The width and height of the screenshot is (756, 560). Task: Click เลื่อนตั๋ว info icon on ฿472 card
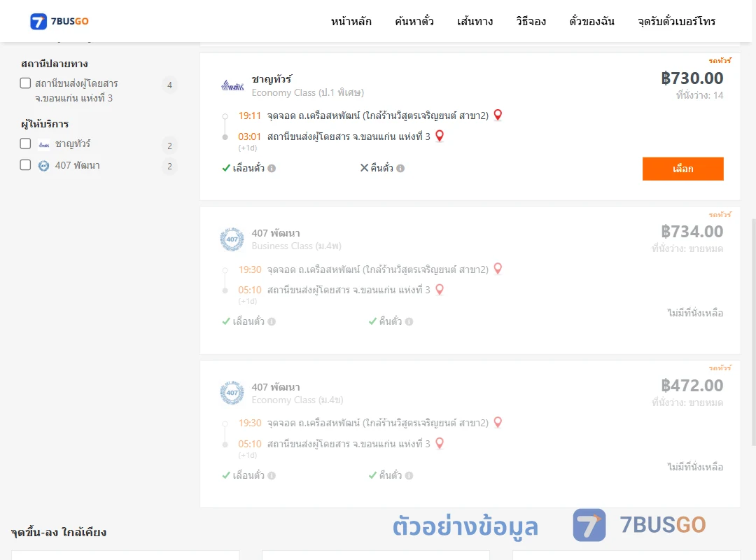tap(272, 475)
